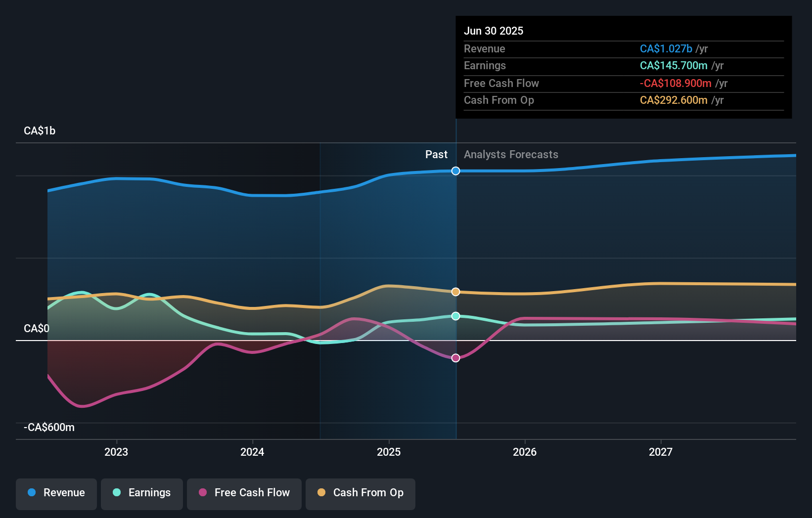Click the CA$292.600m cash from op value
The image size is (812, 518).
(x=674, y=100)
